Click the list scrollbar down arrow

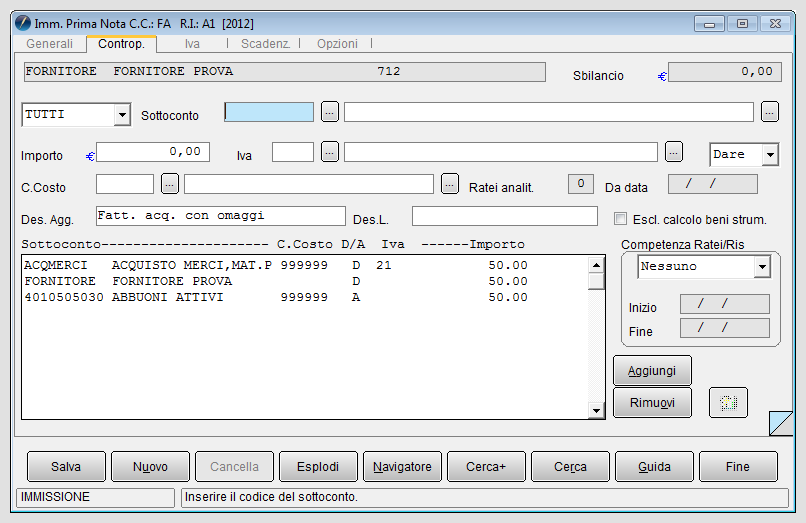596,410
